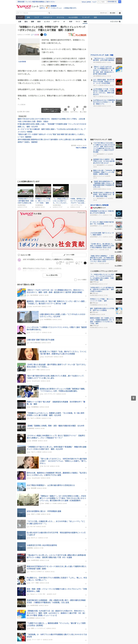This screenshot has width=138, height=644.
Task: Open article 大丸下関店が来夏閉店へ
Action: point(51,485)
